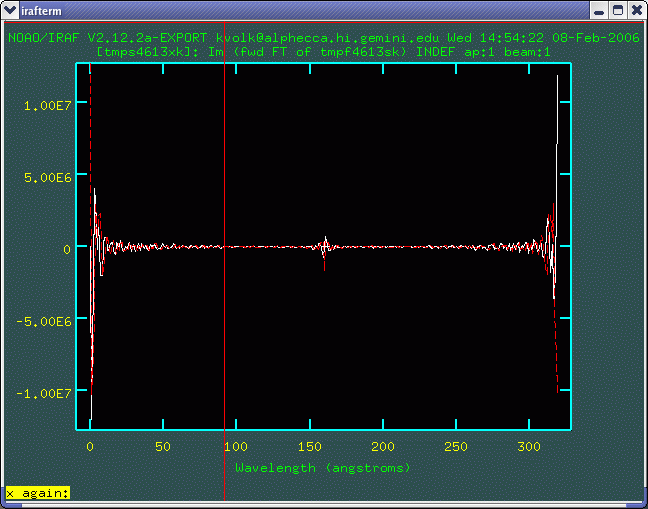Screen dimensions: 648x509
Task: Click the 'Wavelength (angstroms)' axis label
Action: click(323, 468)
